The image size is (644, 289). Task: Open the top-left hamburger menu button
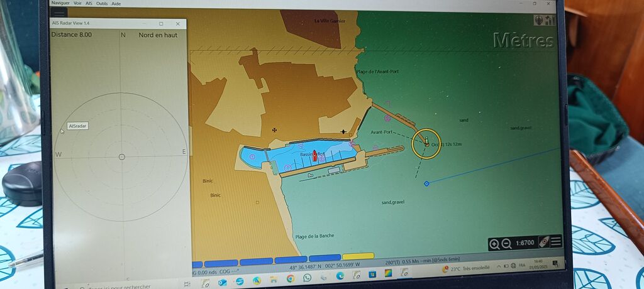coord(58,13)
